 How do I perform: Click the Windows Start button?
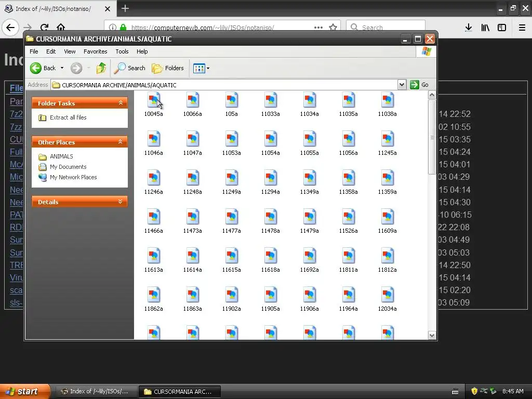24,392
